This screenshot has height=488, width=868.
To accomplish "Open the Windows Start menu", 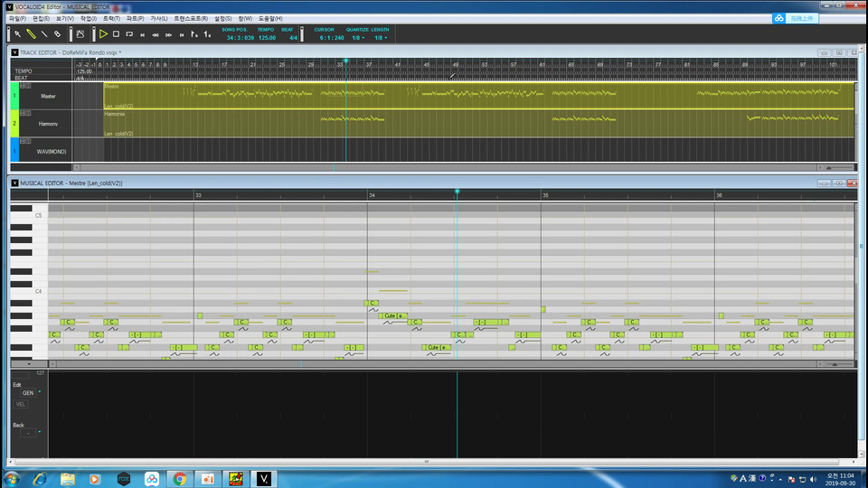I will pos(12,479).
